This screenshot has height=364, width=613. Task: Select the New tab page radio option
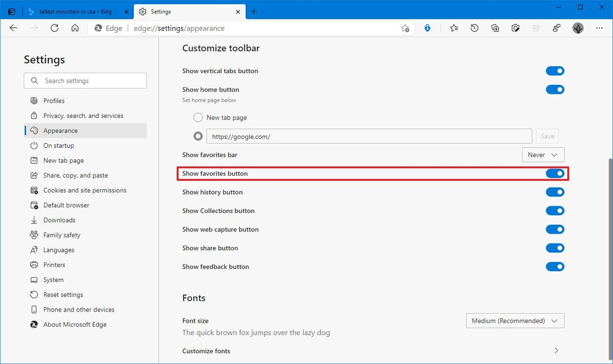click(x=198, y=117)
